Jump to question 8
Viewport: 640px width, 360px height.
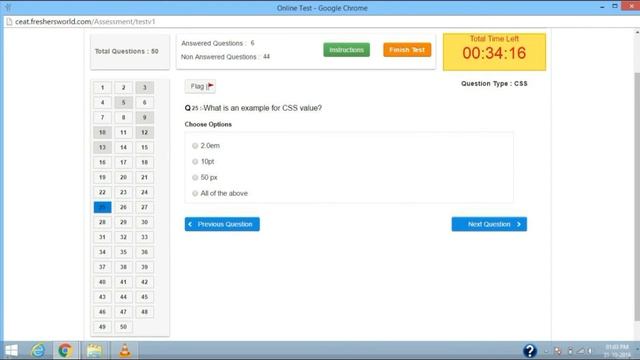click(x=123, y=118)
